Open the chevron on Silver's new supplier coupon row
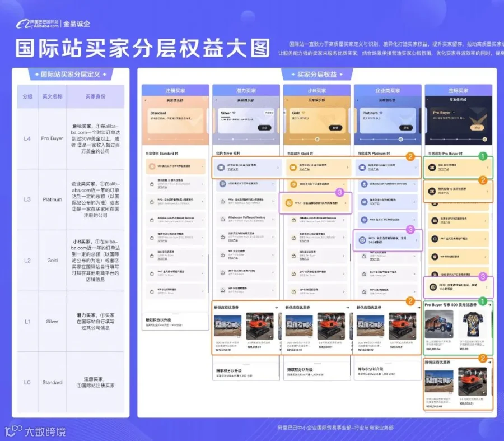This screenshot has height=441, width=504. tap(278, 168)
